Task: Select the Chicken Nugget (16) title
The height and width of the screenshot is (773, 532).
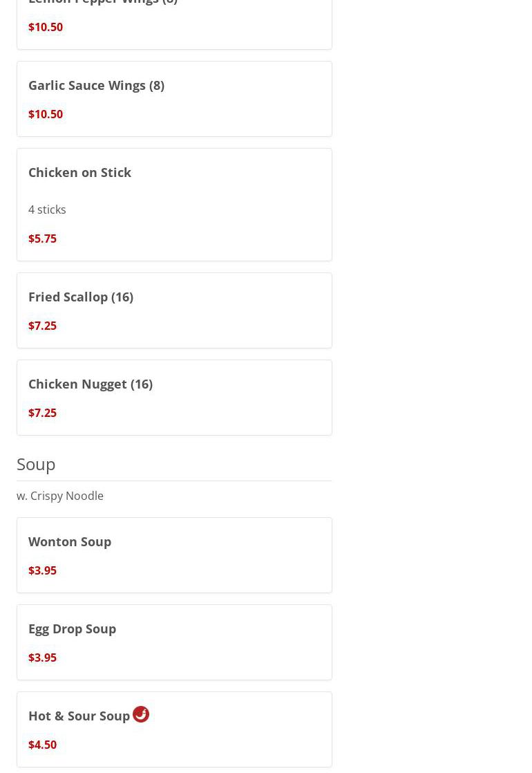Action: click(91, 384)
